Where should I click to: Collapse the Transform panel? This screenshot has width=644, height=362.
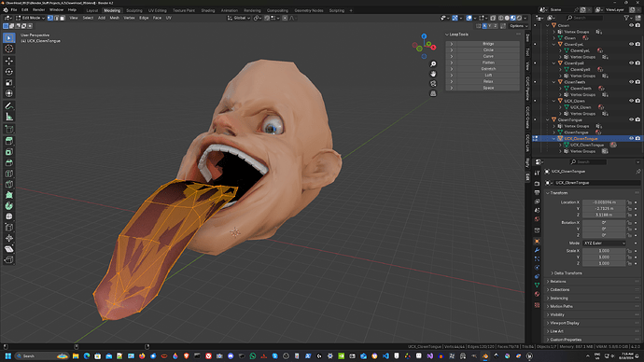558,193
